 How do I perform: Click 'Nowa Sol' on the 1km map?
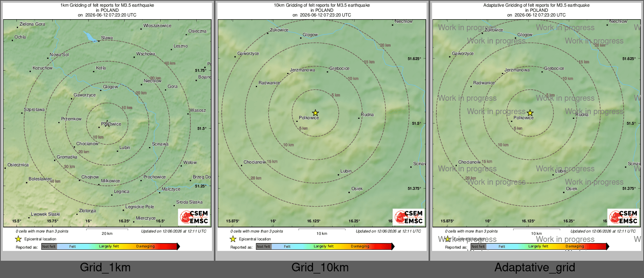(x=59, y=55)
